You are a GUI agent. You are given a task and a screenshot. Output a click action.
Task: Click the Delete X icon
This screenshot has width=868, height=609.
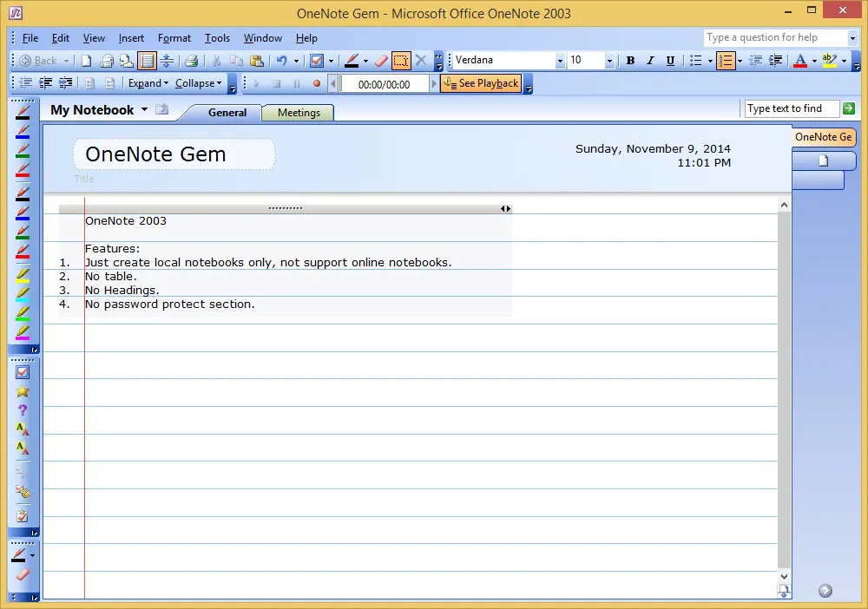click(x=421, y=60)
